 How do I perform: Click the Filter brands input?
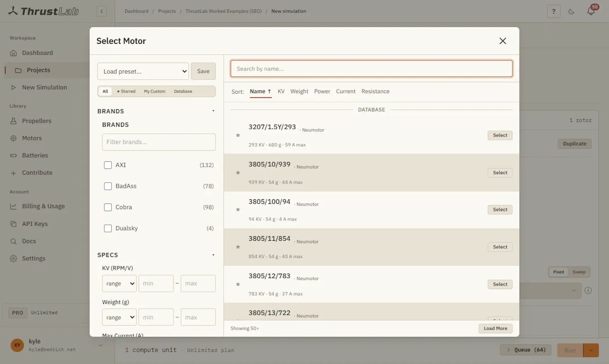(x=159, y=142)
